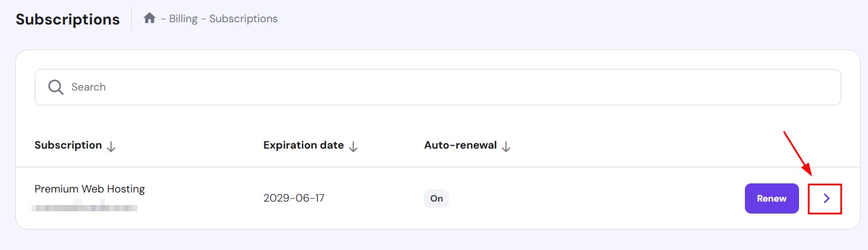Click the magnifying glass search icon
868x250 pixels.
[x=56, y=87]
